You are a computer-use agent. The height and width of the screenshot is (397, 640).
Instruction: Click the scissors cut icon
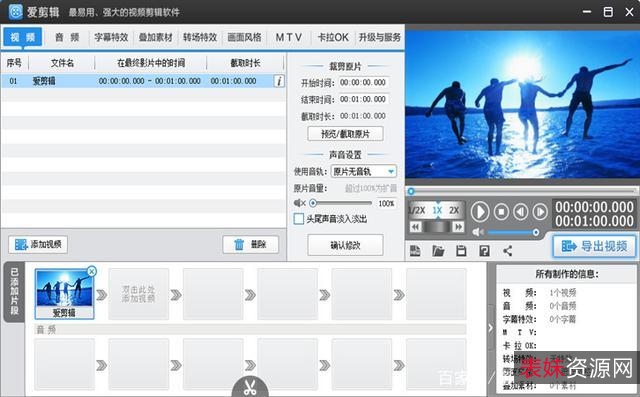pyautogui.click(x=250, y=387)
